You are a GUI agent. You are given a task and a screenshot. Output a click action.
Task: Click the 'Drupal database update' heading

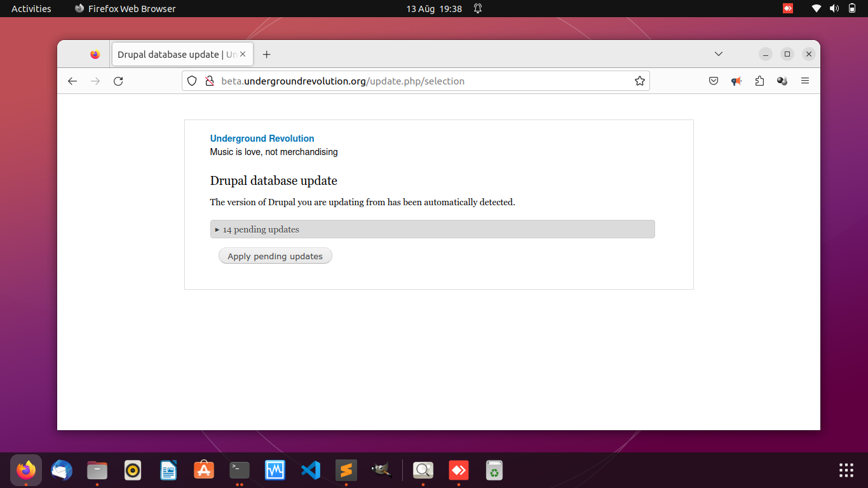(274, 181)
